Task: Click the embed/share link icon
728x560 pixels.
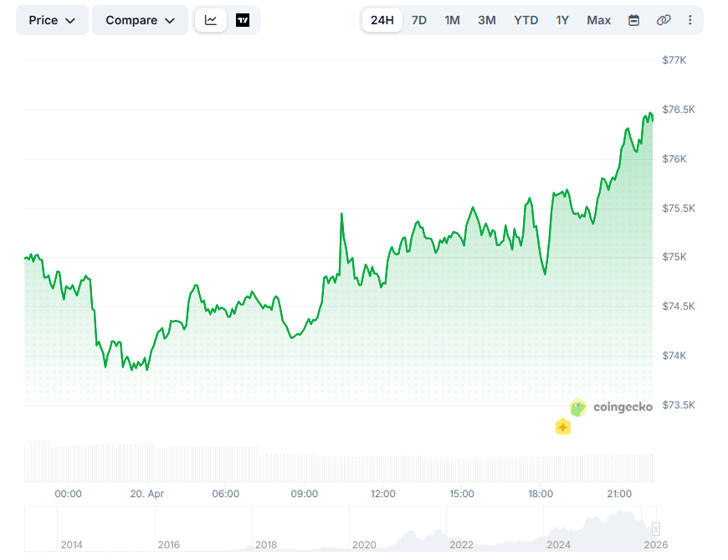Action: click(x=664, y=19)
